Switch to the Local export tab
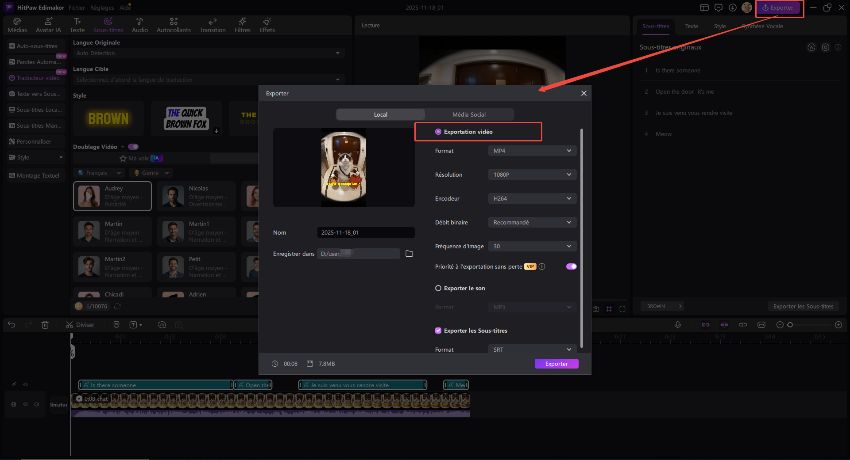850x460 pixels. [380, 115]
